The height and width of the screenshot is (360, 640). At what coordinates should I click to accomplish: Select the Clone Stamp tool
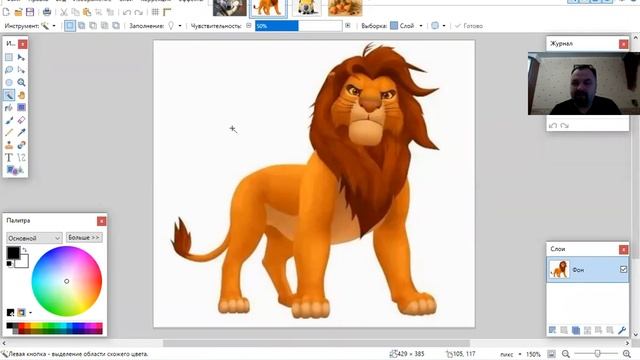click(9, 145)
